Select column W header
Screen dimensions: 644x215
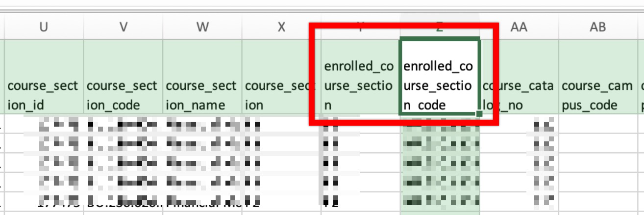(x=202, y=27)
